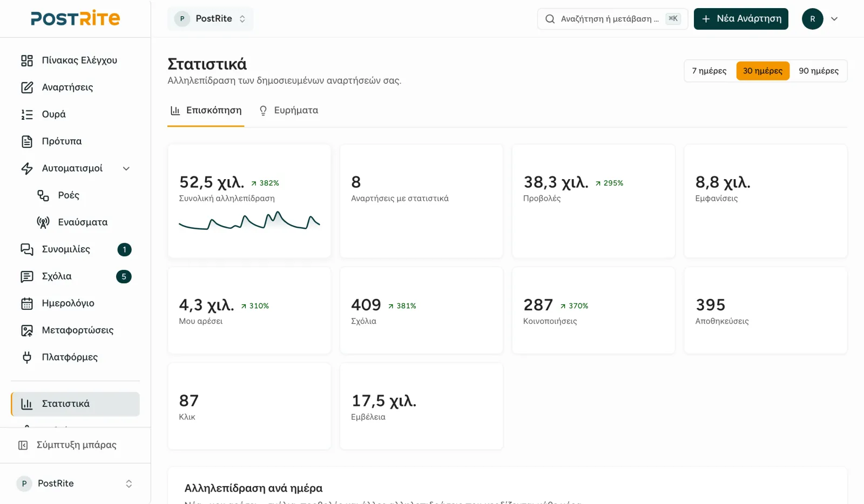Click the Νέα Ανάρτηση button
Image resolution: width=864 pixels, height=504 pixels.
(741, 19)
